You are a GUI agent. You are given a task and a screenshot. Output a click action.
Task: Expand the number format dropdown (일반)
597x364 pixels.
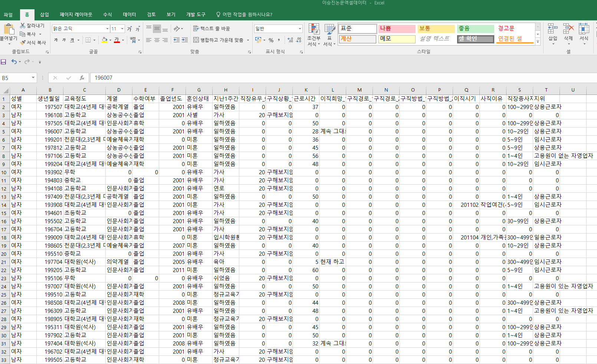tap(300, 29)
